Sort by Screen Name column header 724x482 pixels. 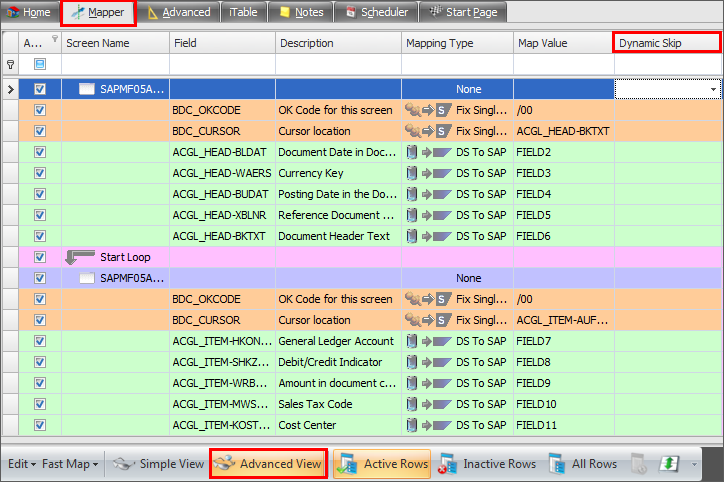click(115, 43)
